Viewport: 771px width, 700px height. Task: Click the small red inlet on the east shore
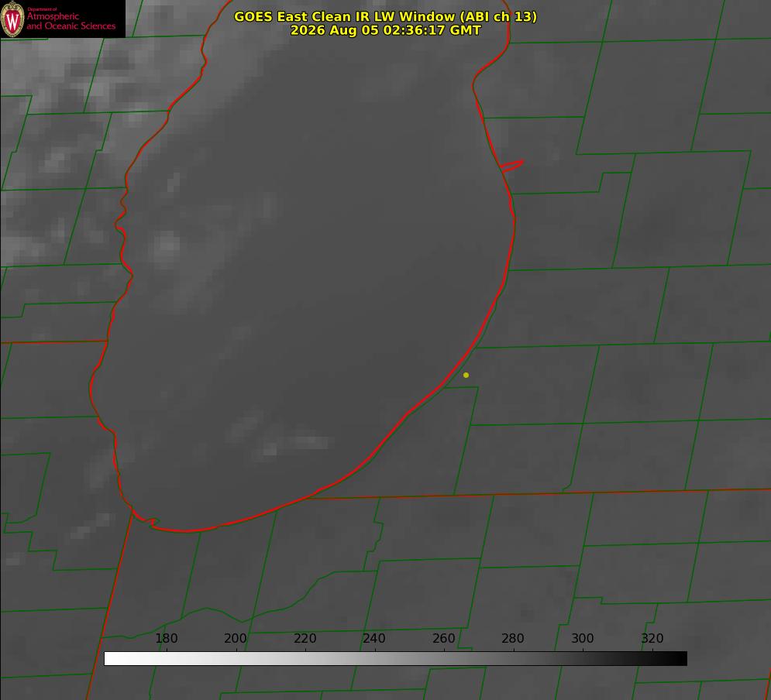(x=512, y=166)
